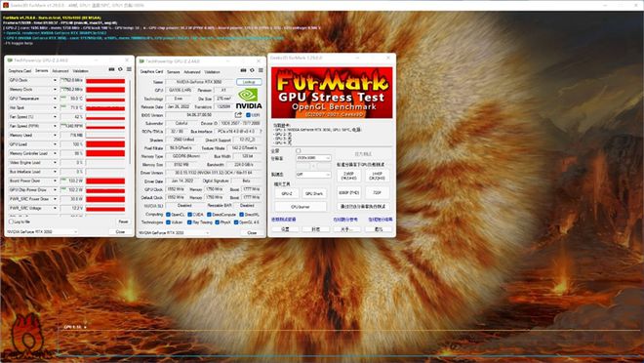Enable Log to file in Sensors window
Screen dimensions: 644x363
(x=11, y=222)
